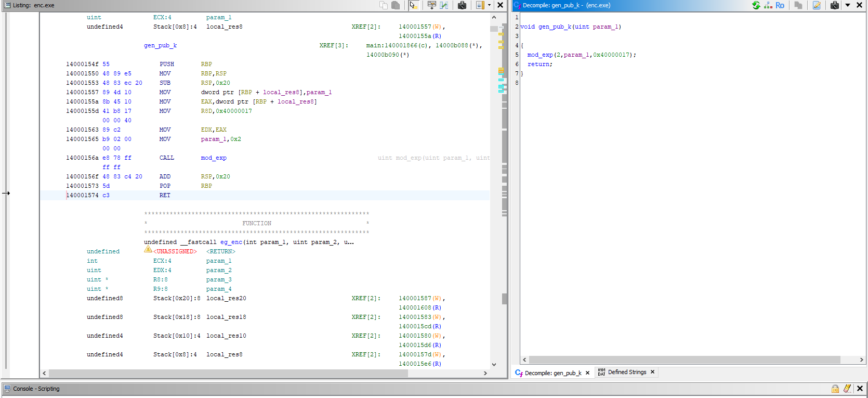Click the decompiler export/edit pencil icon

tap(817, 5)
